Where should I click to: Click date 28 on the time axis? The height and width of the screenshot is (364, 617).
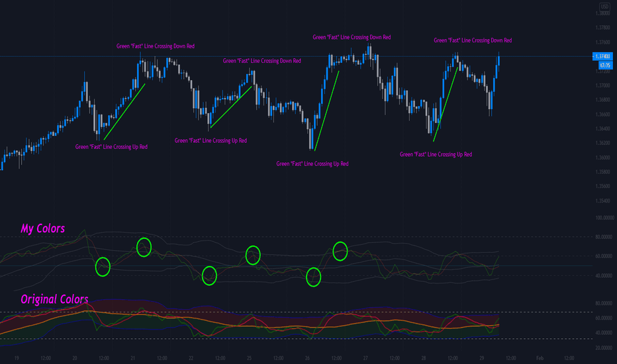click(x=424, y=358)
